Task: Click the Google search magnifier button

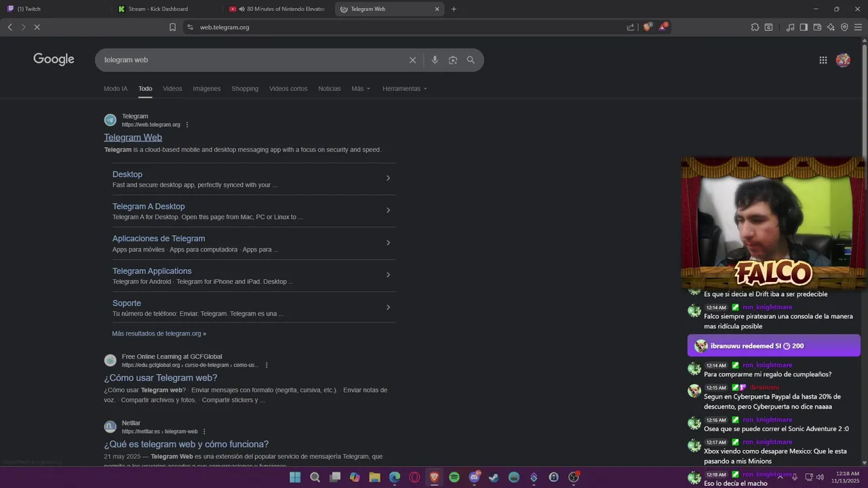Action: [471, 60]
